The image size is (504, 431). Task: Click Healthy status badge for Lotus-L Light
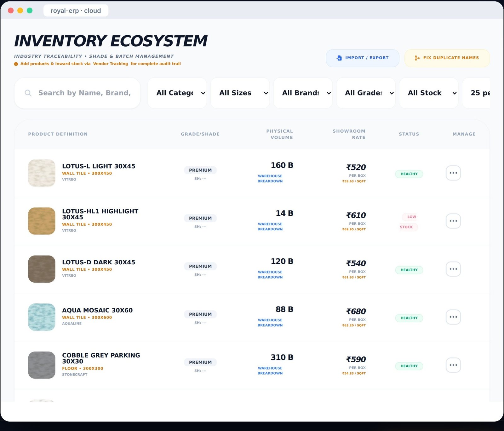point(409,174)
